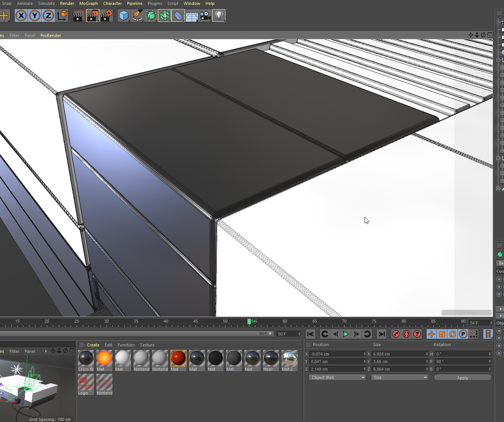Viewport: 504px width, 422px height.
Task: Click the Render View clapperboard icon
Action: [x=79, y=15]
